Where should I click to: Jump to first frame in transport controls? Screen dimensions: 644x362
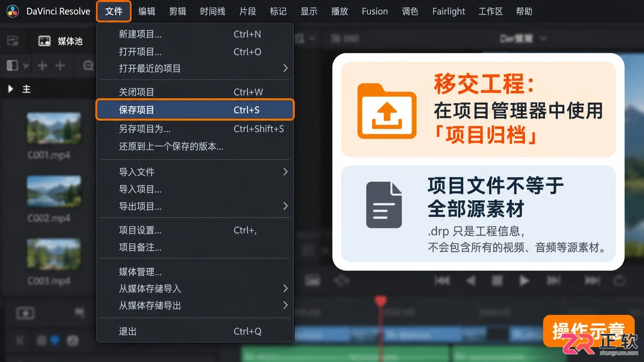point(442,281)
